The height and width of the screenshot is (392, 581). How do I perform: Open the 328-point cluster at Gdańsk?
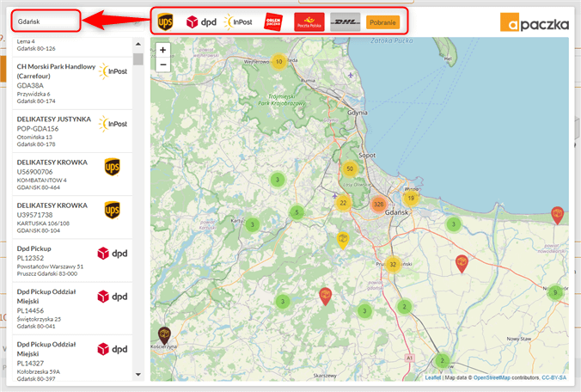pyautogui.click(x=378, y=204)
